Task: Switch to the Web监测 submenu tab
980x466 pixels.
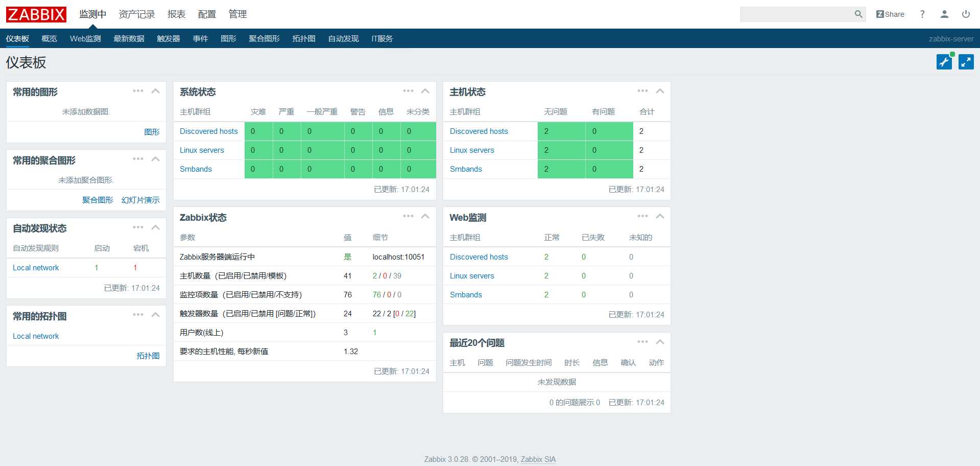Action: tap(85, 39)
